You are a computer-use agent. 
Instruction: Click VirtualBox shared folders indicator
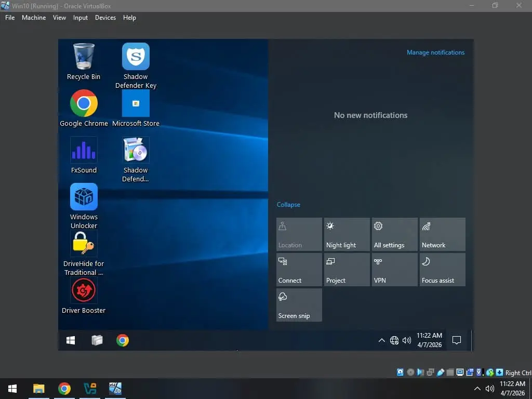pos(450,372)
